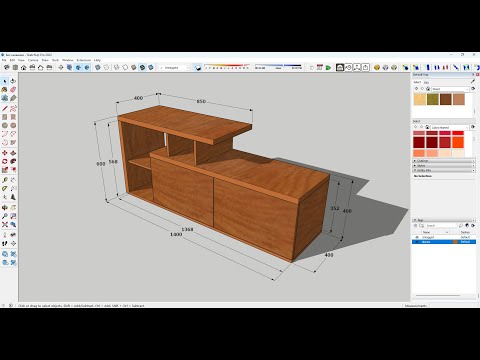Select the Pan hand tool

point(13,208)
